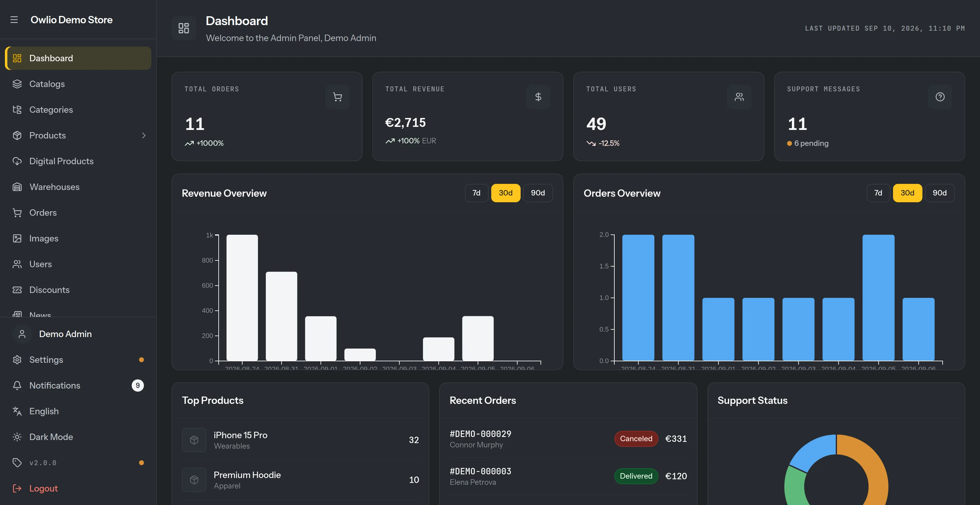Click the Catalogs layers icon in the sidebar
980x505 pixels.
tap(17, 84)
